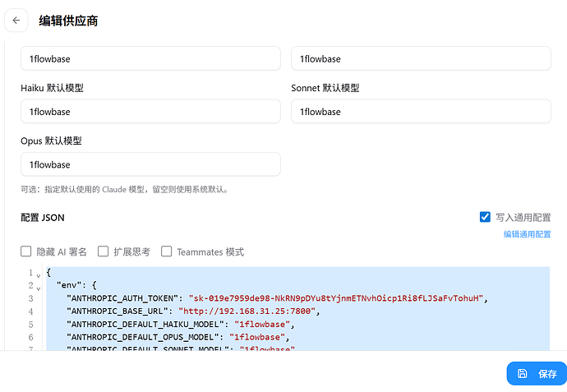Screen dimensions: 567x392
Task: Click the save disk icon
Action: 522,374
